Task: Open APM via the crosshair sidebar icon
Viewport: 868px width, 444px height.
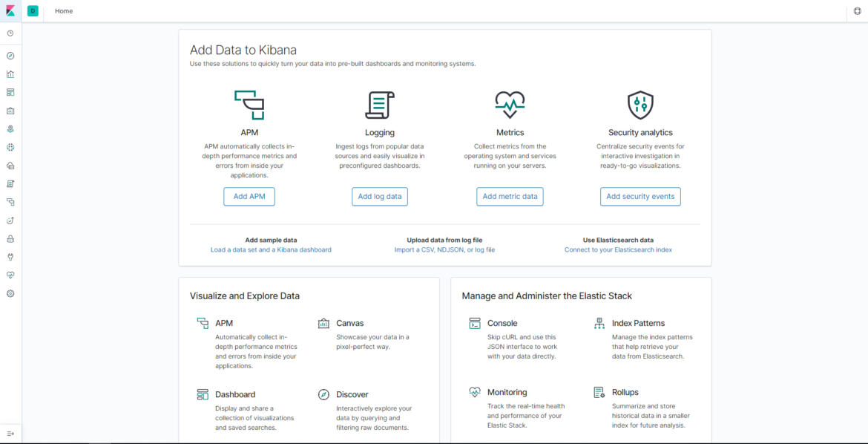Action: [x=10, y=147]
